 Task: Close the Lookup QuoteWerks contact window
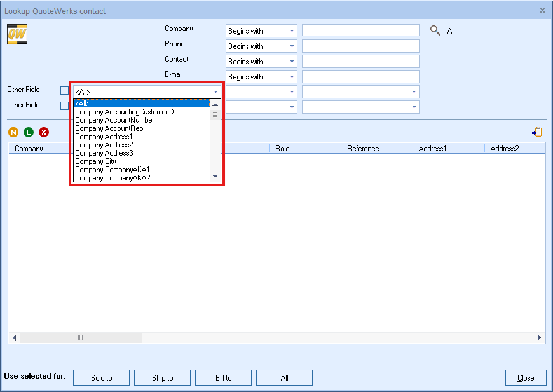click(x=542, y=10)
